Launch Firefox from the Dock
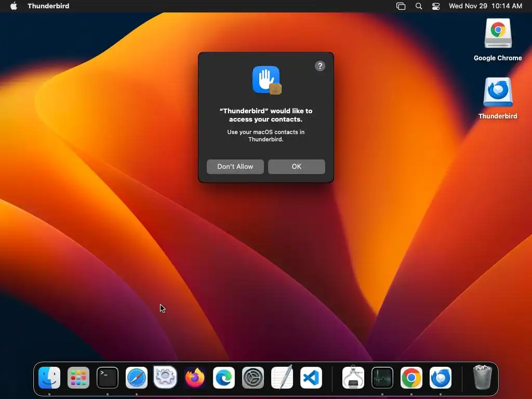 pyautogui.click(x=195, y=378)
